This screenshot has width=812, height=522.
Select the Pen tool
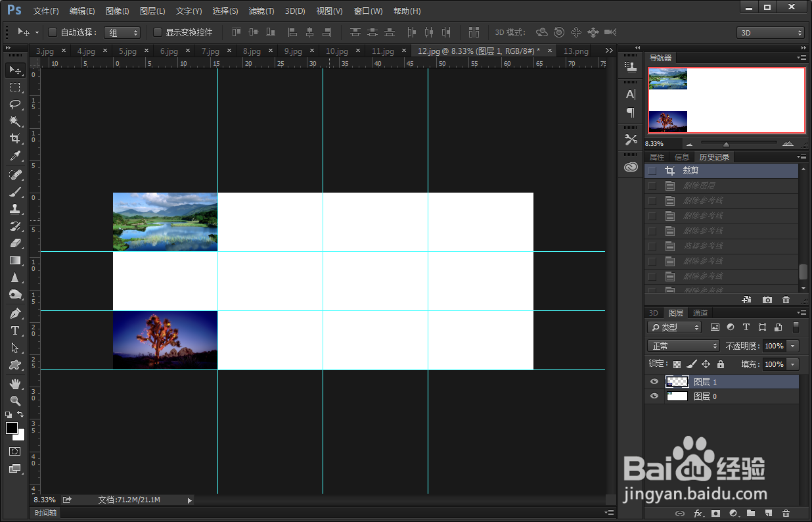tap(15, 314)
